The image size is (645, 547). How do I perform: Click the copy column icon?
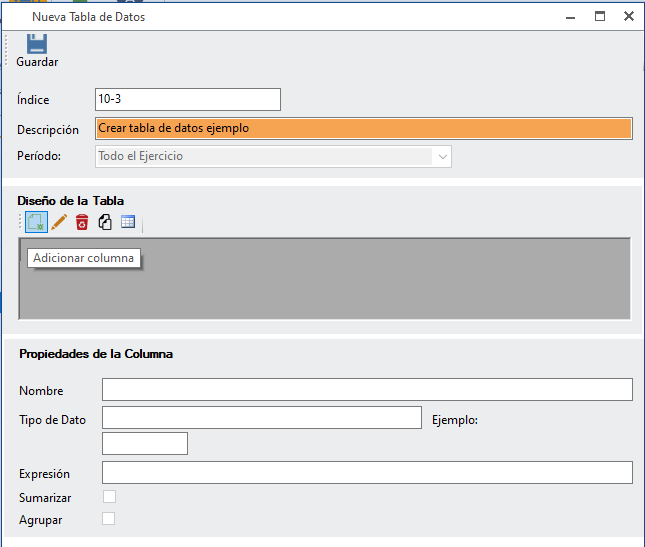pos(105,222)
